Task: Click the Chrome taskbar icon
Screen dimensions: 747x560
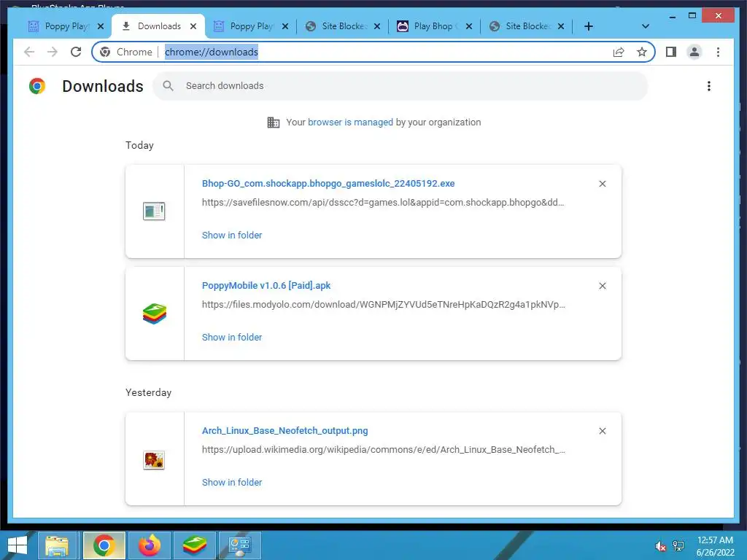Action: click(x=104, y=545)
